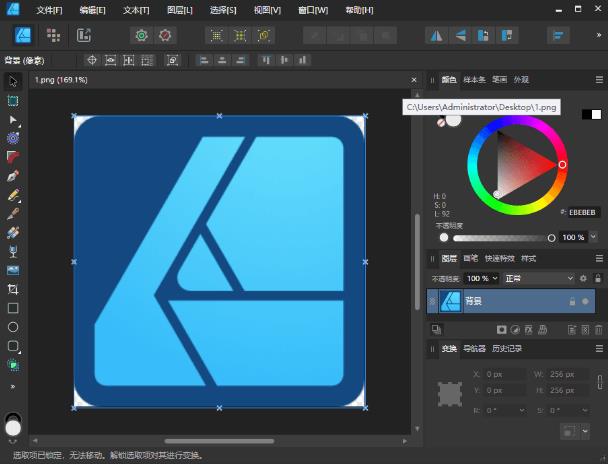
Task: Select the Artboard tool
Action: point(13,100)
